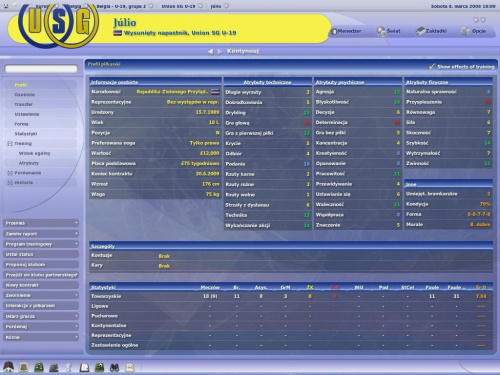Click the football pitch tactics icon

coord(39,367)
